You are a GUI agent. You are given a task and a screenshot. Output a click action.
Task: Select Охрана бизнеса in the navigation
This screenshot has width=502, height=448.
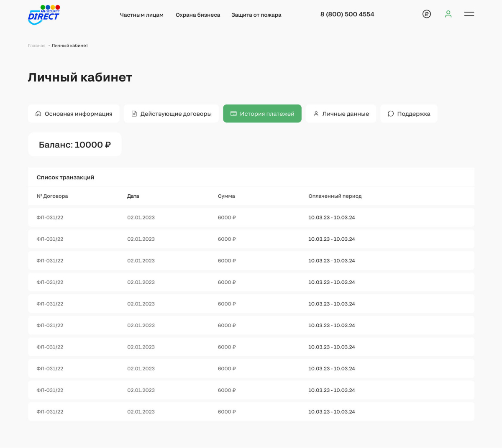pyautogui.click(x=198, y=15)
